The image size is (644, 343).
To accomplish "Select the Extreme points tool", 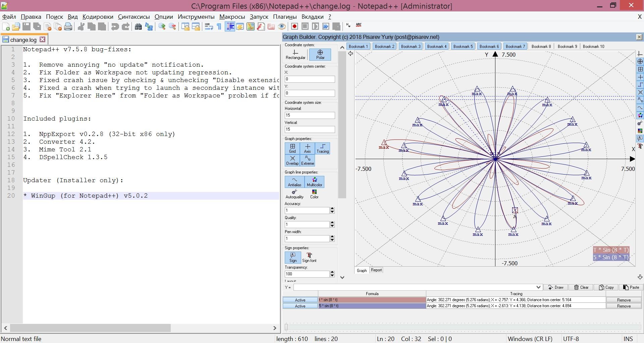I will 308,161.
